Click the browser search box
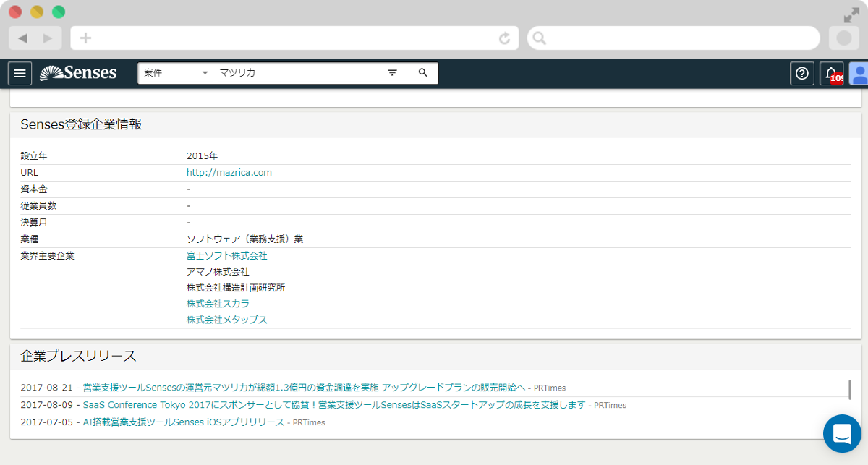 (673, 38)
